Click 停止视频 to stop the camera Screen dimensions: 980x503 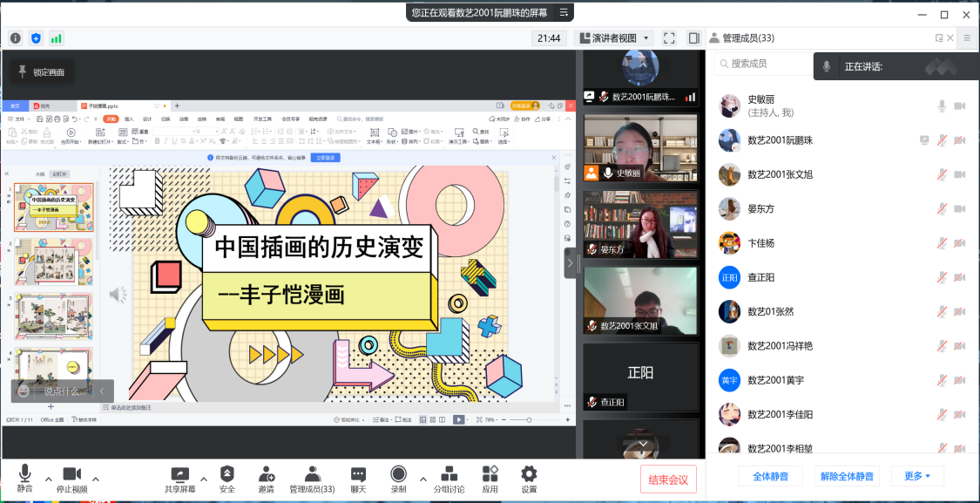coord(72,479)
